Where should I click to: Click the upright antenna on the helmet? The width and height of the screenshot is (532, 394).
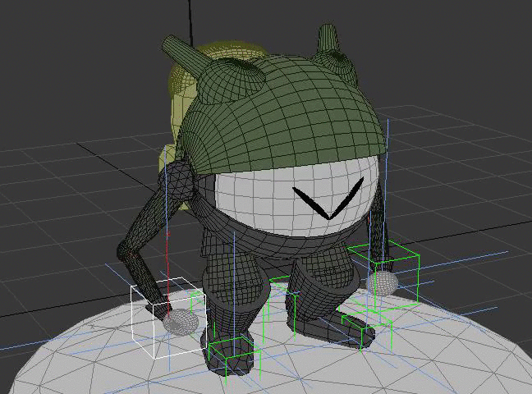[328, 39]
